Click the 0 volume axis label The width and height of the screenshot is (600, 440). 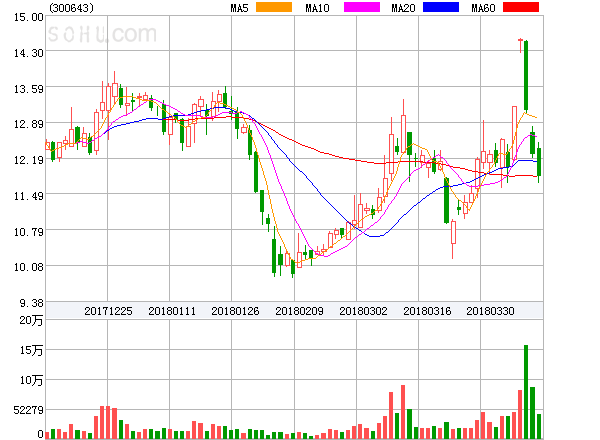(x=40, y=434)
